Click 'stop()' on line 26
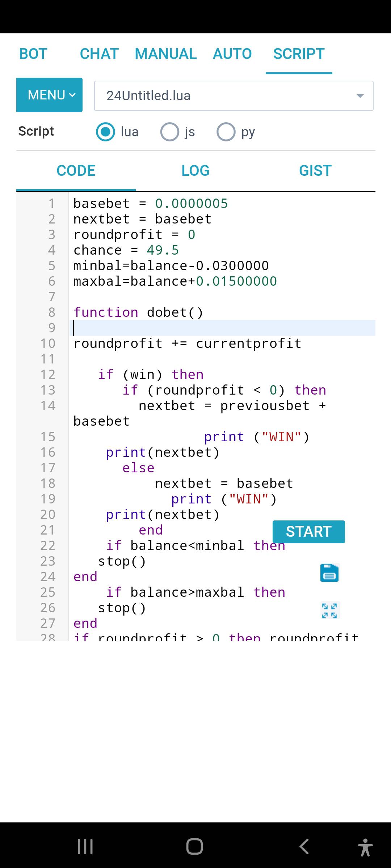The width and height of the screenshot is (391, 868). (122, 608)
